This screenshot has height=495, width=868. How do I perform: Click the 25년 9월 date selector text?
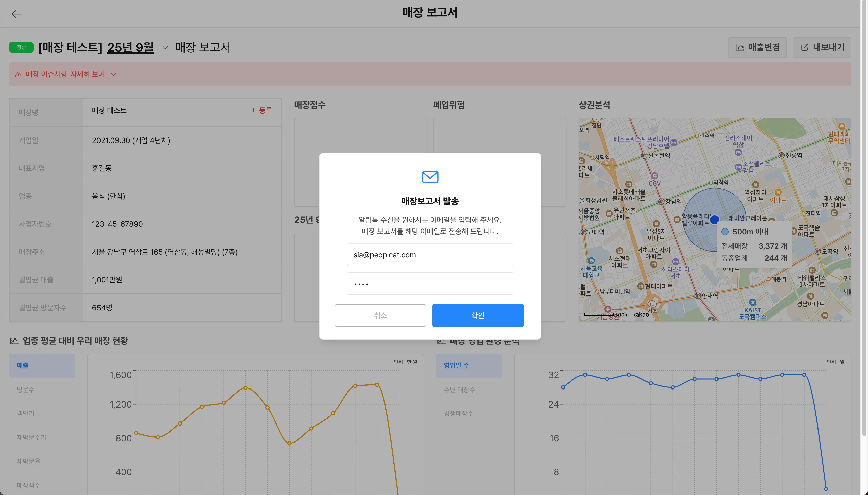point(130,48)
